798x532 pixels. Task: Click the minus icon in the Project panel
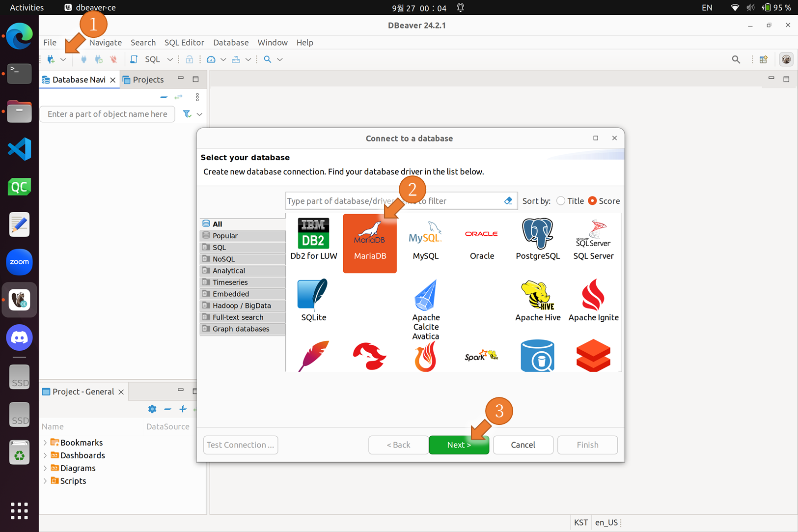click(167, 409)
